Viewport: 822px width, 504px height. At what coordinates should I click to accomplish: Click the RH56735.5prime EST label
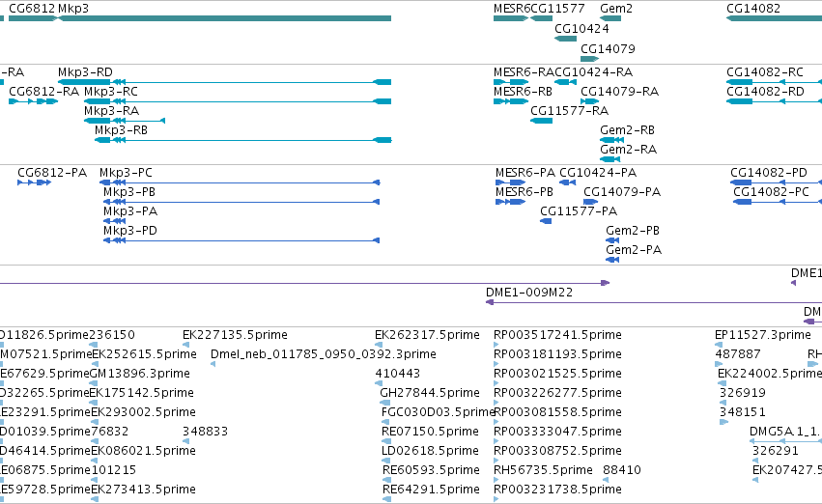click(543, 471)
